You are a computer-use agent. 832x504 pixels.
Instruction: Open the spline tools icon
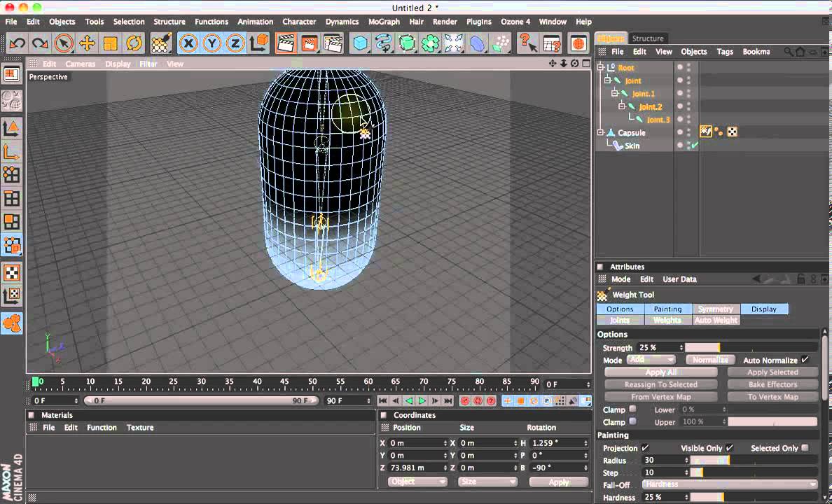pos(383,43)
